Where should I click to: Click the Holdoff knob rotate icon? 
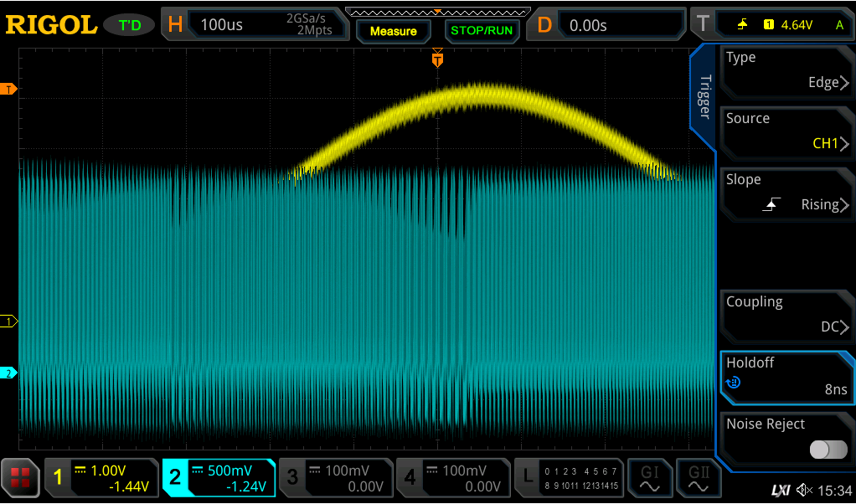pyautogui.click(x=733, y=383)
